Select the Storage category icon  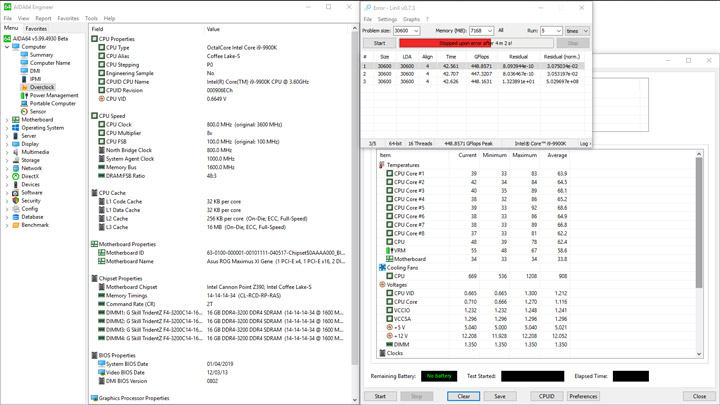coord(16,160)
